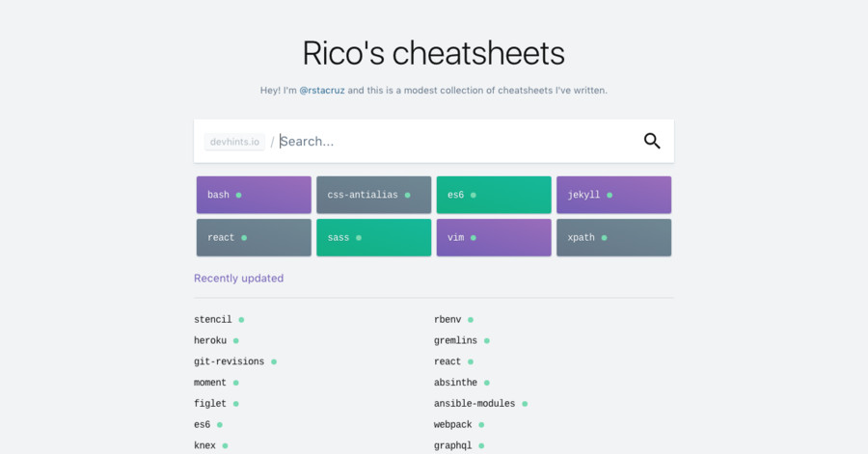Go to the webpack cheatsheet
Viewport: 868px width, 454px height.
[x=453, y=425]
